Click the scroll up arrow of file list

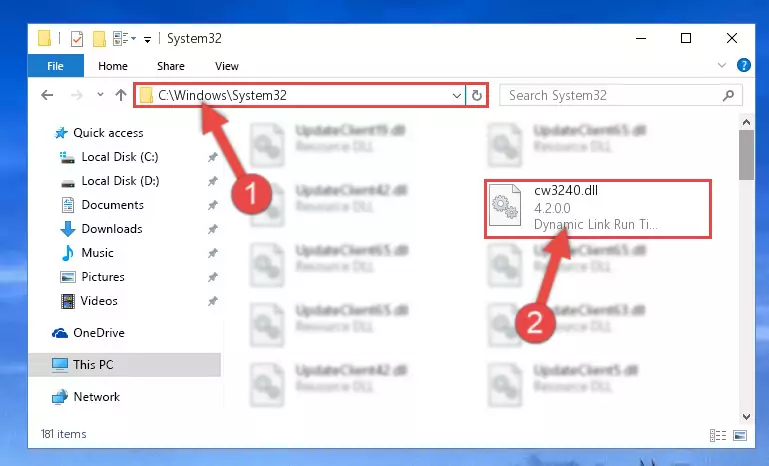click(746, 122)
